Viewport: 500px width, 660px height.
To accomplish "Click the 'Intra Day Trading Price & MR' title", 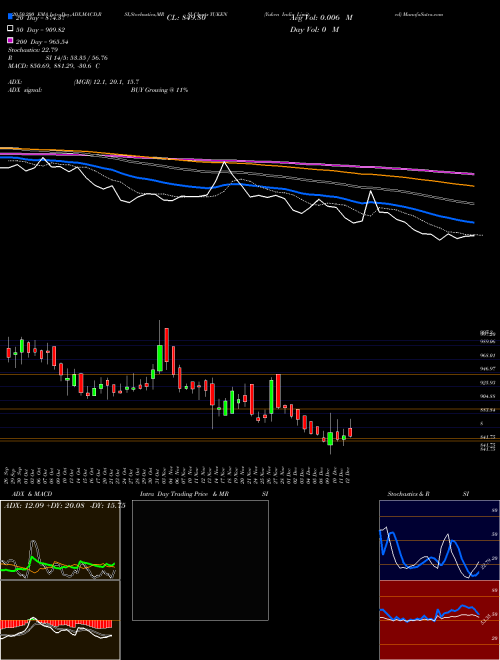I will click(x=184, y=494).
